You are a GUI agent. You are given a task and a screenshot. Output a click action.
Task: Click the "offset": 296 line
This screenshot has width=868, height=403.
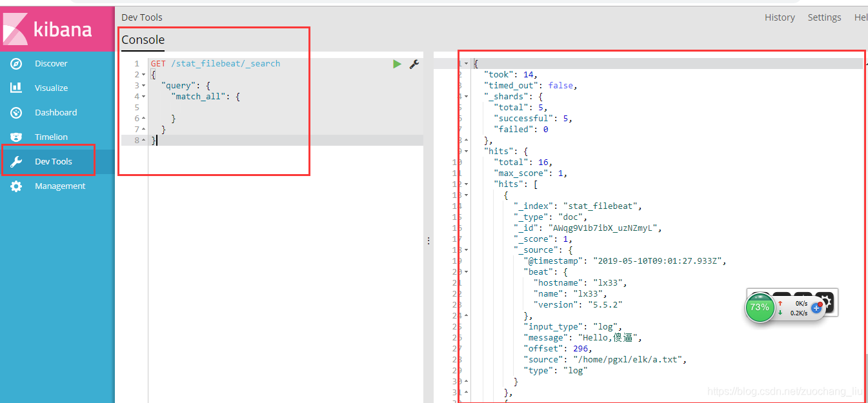point(558,349)
